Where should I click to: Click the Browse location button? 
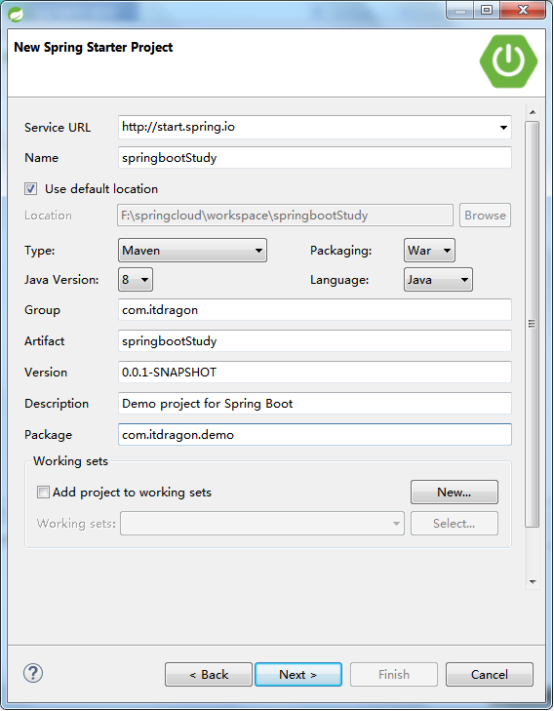click(485, 215)
